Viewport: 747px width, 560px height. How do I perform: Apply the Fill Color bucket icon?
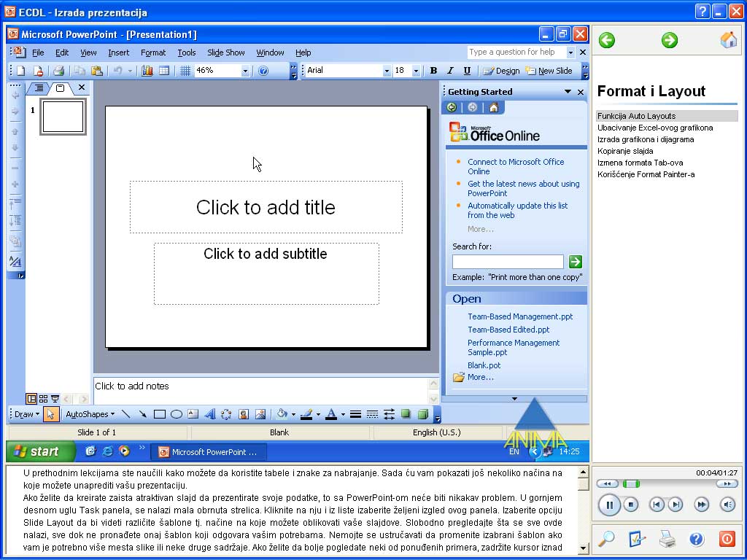(x=283, y=413)
